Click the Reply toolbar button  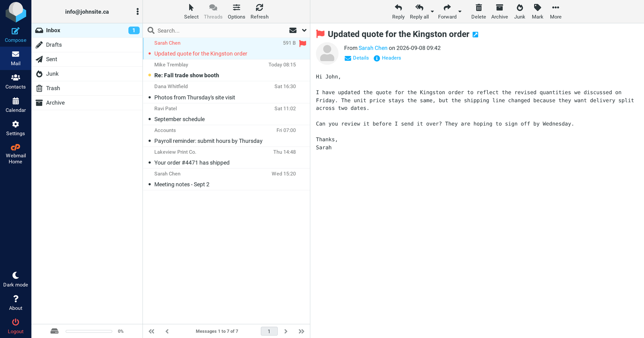(x=398, y=12)
